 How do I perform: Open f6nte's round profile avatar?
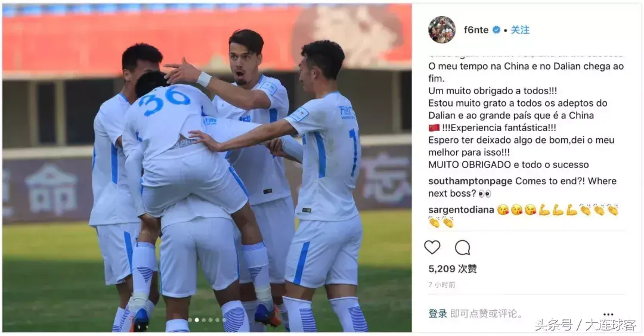click(442, 30)
